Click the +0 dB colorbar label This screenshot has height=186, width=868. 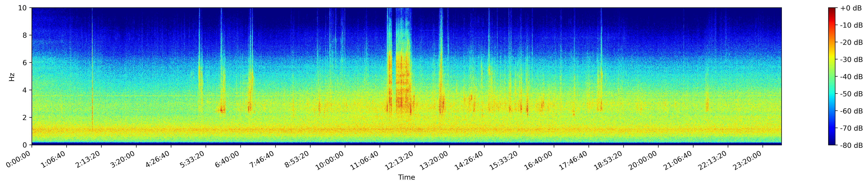[851, 8]
